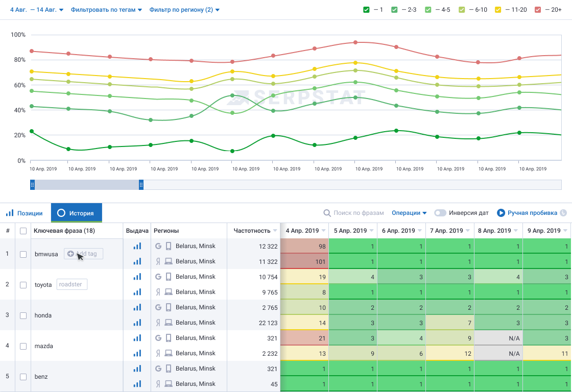
Task: Open Частотность column sort arrow
Action: tap(275, 231)
